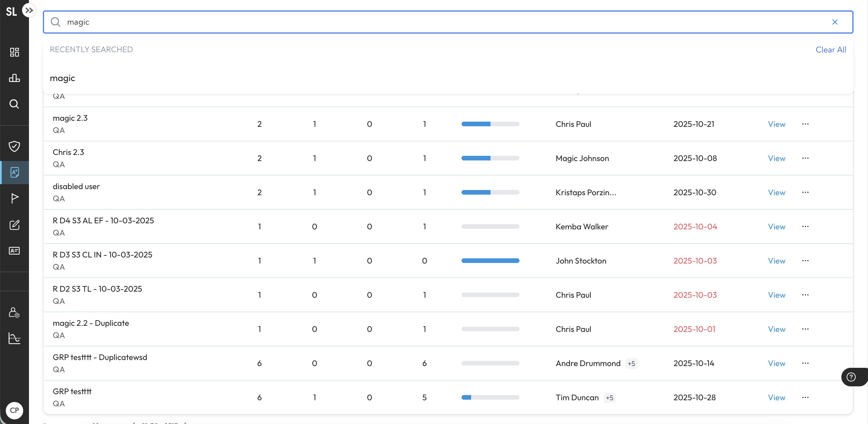868x424 pixels.
Task: Open the leaderboard podium icon in sidebar
Action: (14, 78)
